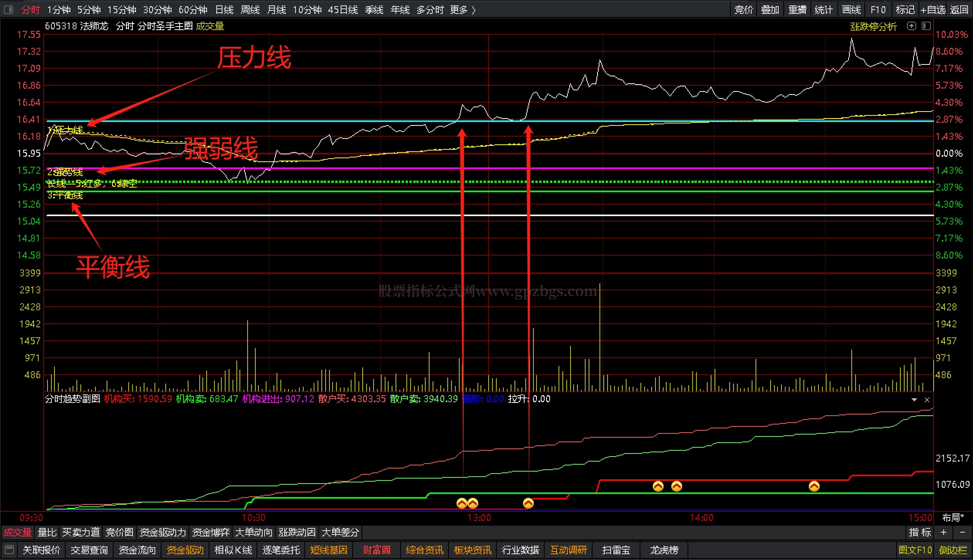Click the panel toggle icon at top-left corner
The image size is (973, 560).
coord(8,10)
